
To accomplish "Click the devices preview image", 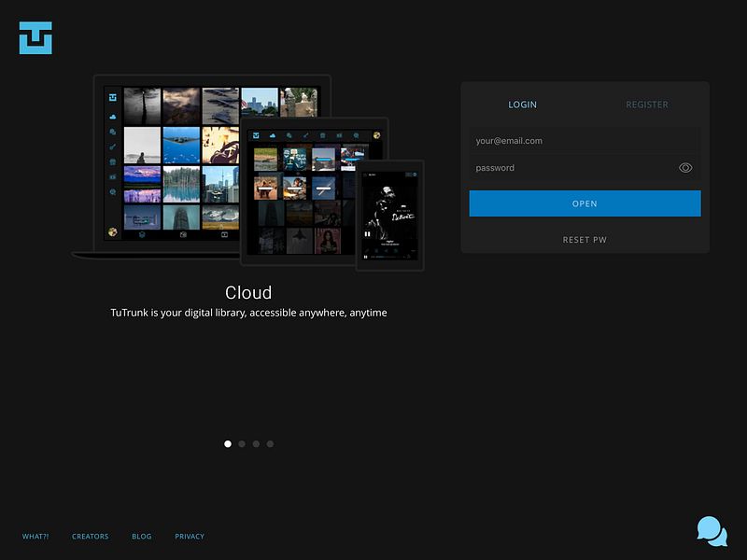I will [x=247, y=173].
